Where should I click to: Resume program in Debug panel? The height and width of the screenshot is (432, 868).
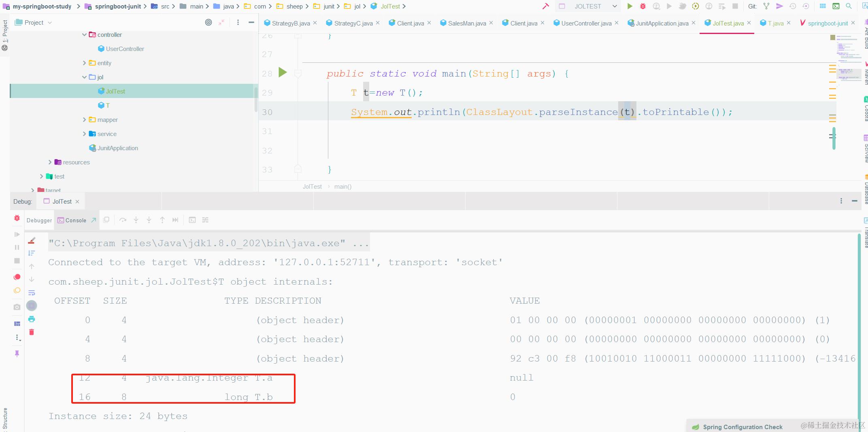coord(17,234)
